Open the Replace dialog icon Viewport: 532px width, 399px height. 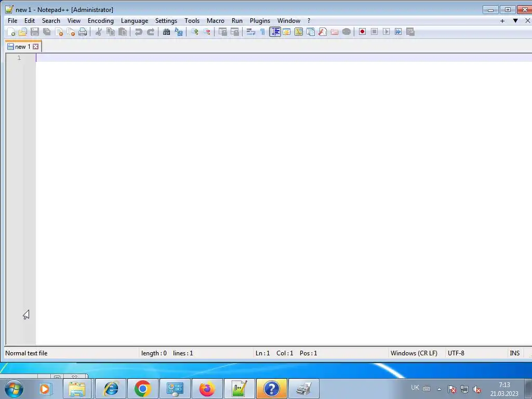[179, 32]
